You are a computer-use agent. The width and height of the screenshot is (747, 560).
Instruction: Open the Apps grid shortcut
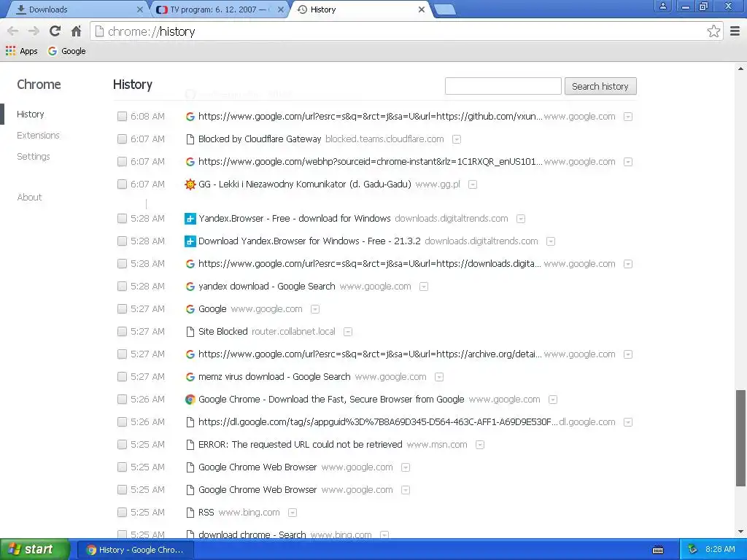[x=21, y=51]
